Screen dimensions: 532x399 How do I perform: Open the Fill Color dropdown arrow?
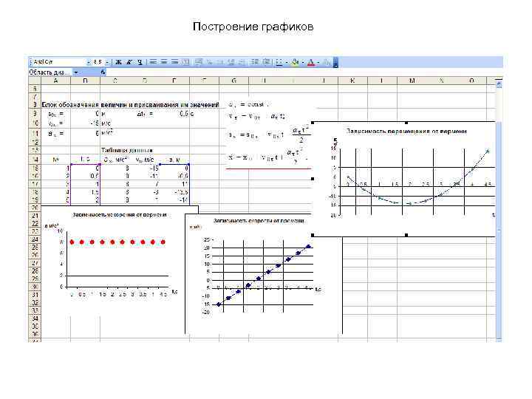click(x=303, y=62)
